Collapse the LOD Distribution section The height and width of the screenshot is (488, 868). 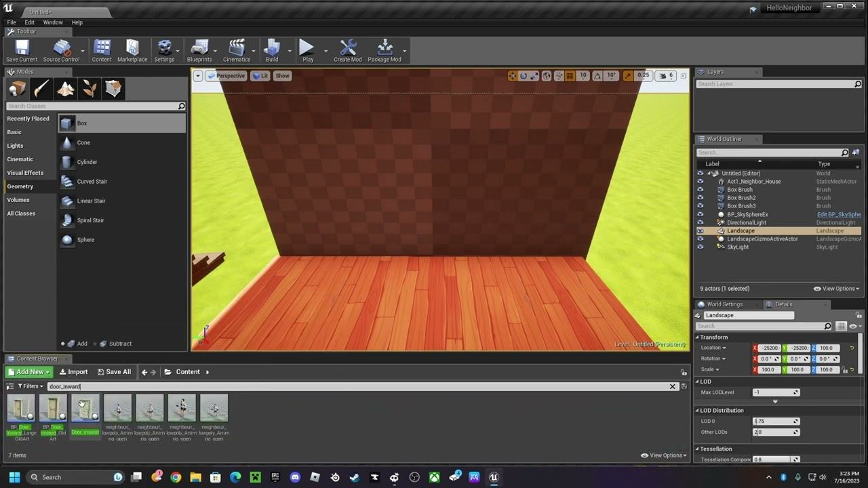[x=697, y=411]
